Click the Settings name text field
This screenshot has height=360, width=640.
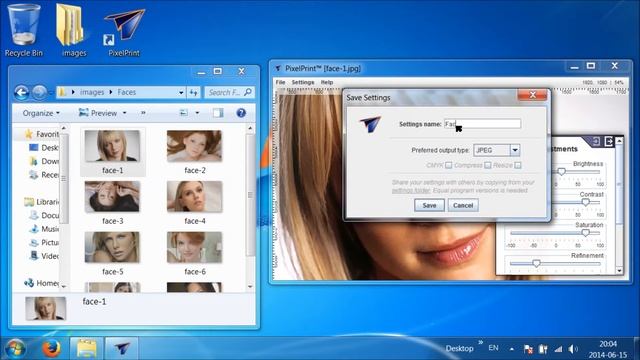tap(482, 124)
